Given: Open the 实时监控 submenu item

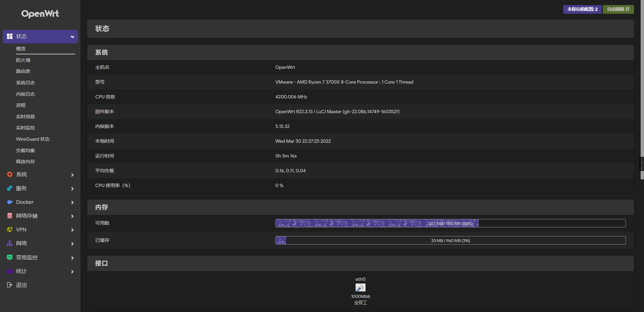Looking at the screenshot, I should (x=25, y=128).
